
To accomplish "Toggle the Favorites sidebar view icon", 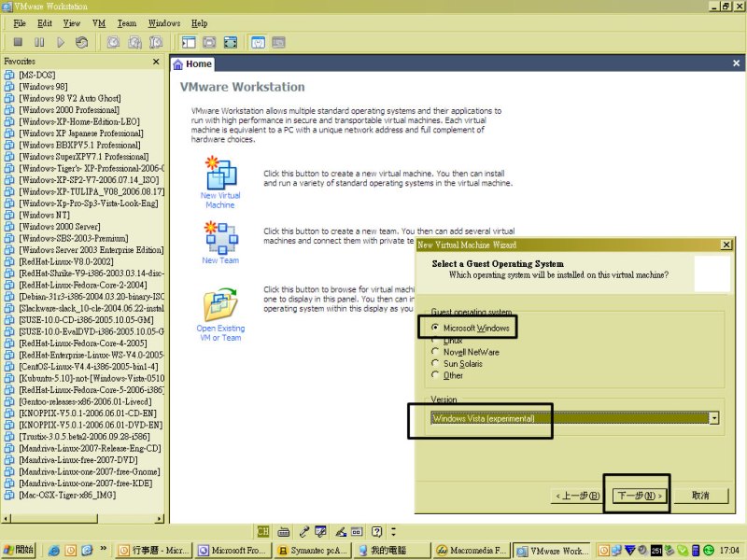I will pos(189,42).
